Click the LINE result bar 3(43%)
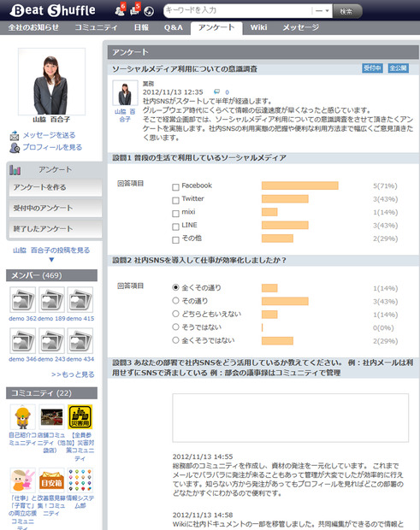This screenshot has width=420, height=530. click(285, 225)
